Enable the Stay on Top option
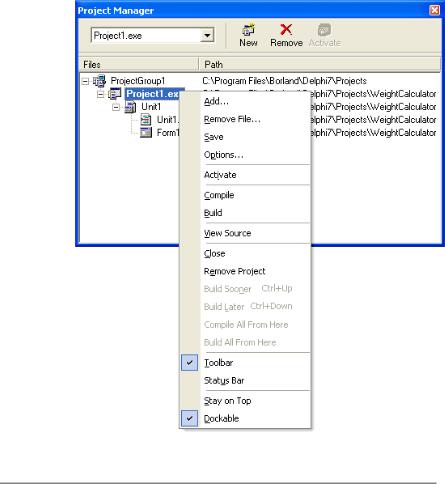The height and width of the screenshot is (484, 445). click(x=245, y=401)
